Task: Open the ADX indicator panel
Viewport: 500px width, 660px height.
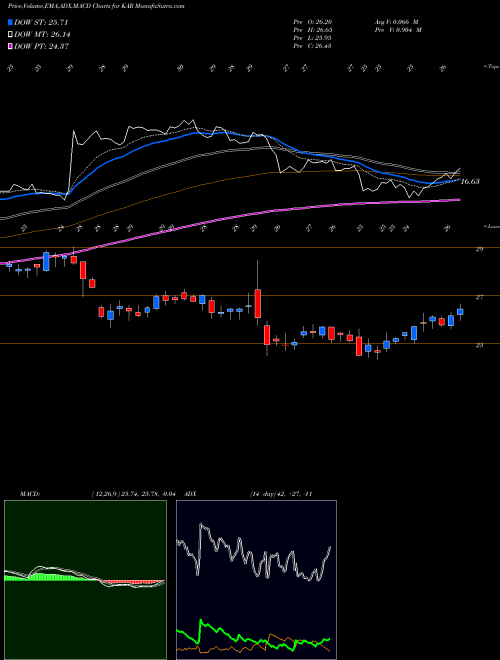Action: tap(256, 580)
